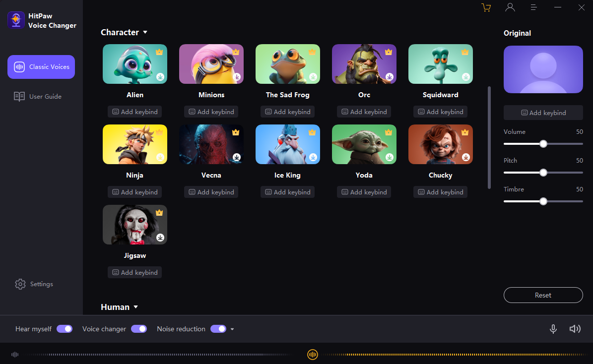
Task: Open User Guide in sidebar
Action: pos(37,96)
